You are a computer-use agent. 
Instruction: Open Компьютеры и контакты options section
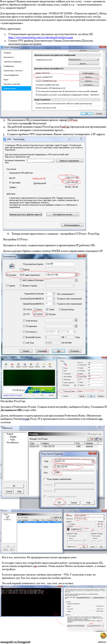pos(13,70)
